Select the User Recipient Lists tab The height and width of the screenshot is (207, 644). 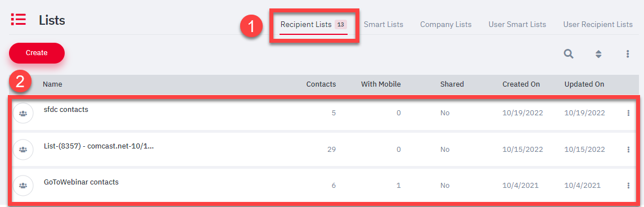point(597,25)
